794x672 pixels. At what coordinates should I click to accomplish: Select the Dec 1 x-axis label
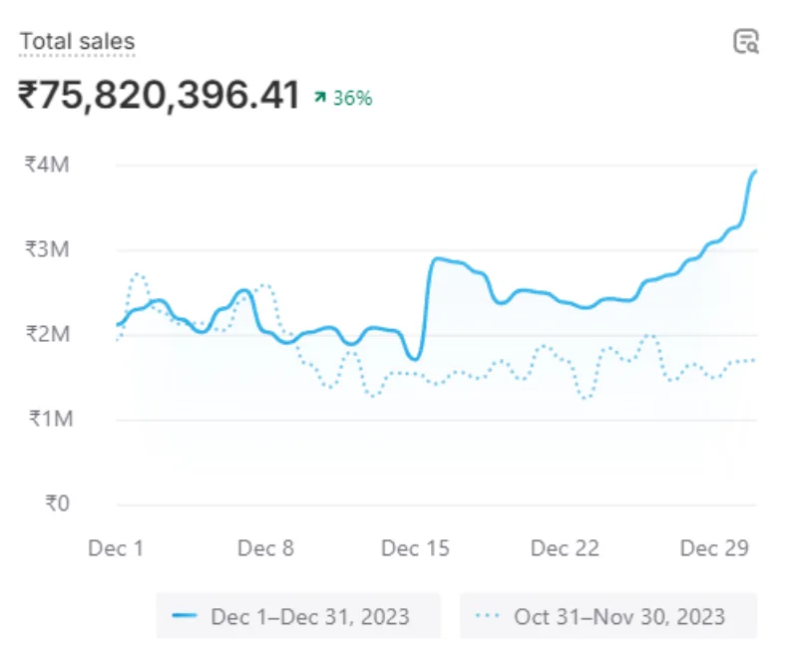pos(116,548)
